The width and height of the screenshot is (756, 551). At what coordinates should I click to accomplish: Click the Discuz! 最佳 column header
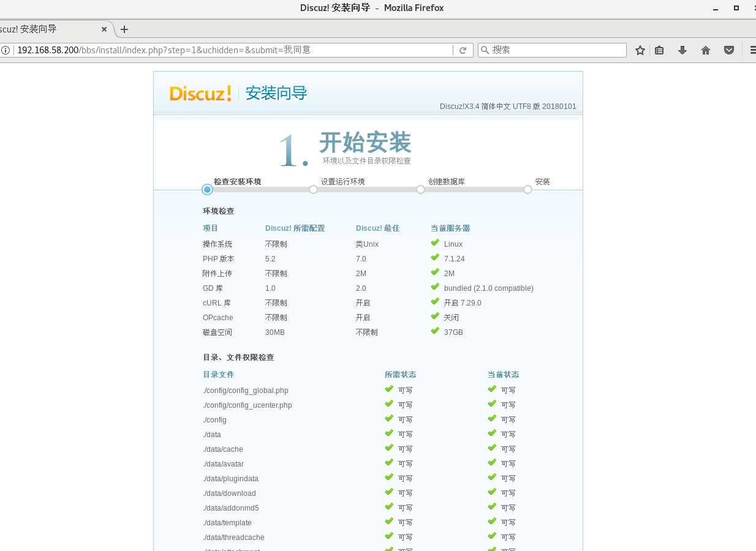coord(378,228)
